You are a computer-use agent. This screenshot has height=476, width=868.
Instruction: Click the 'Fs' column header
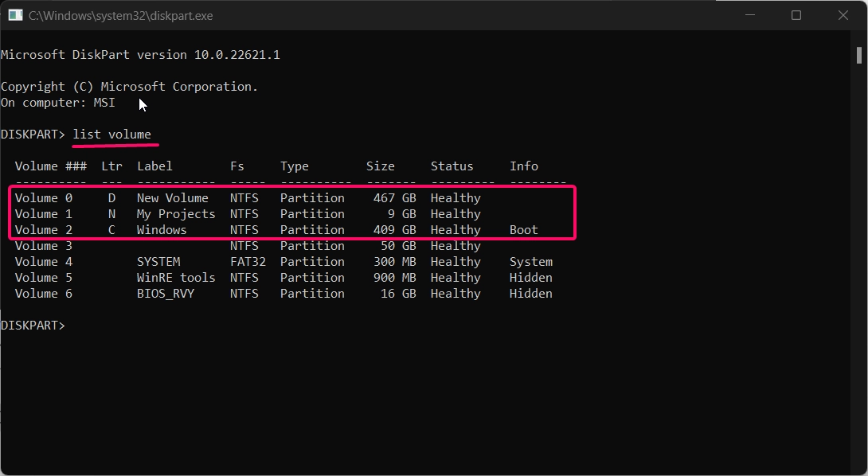[237, 166]
